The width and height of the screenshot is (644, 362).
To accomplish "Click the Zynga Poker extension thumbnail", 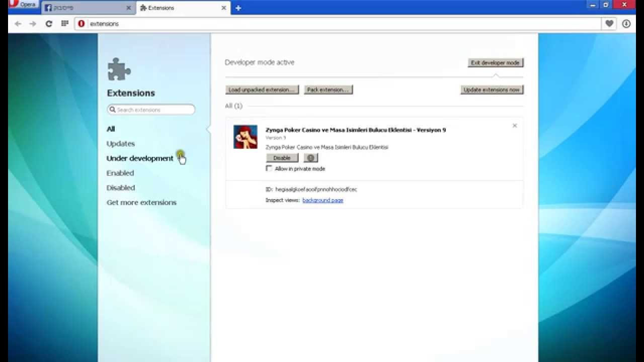I will pos(246,137).
